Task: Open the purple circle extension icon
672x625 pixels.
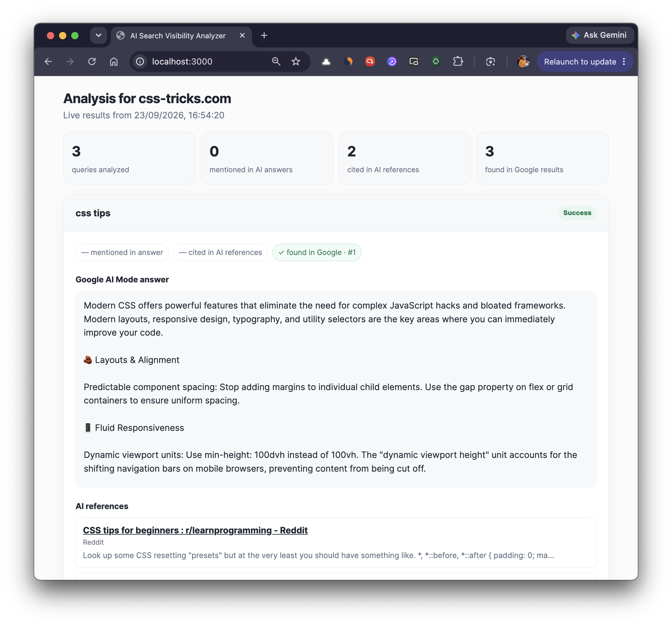Action: (392, 61)
